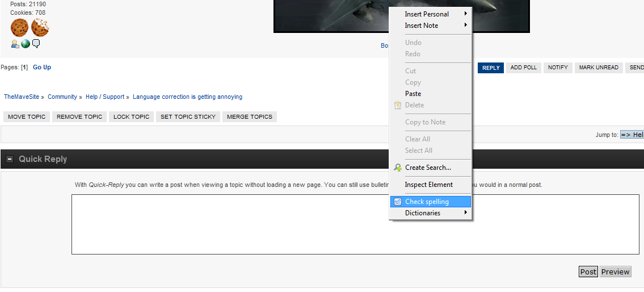Click the user profile icon under Cookies
The width and height of the screenshot is (644, 292).
click(15, 44)
